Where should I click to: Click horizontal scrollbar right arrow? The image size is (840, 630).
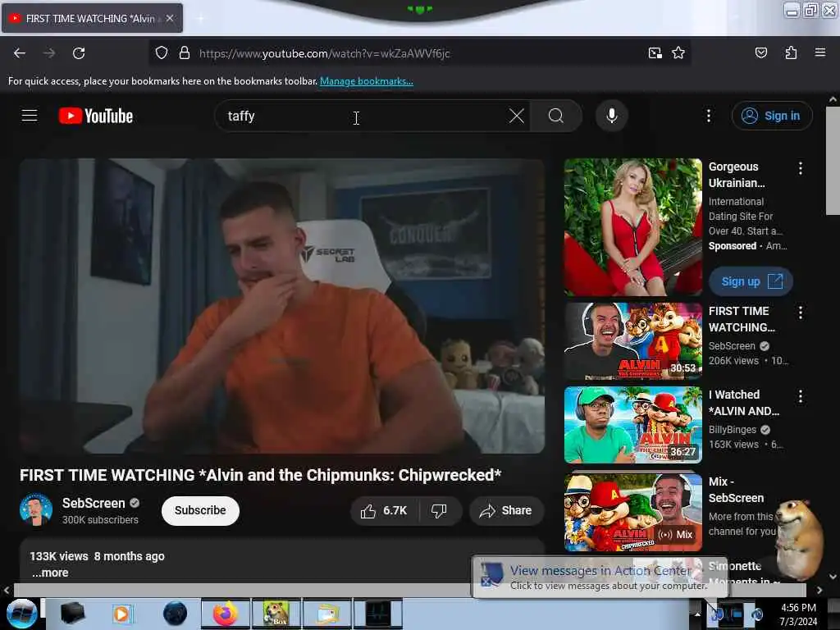[819, 590]
